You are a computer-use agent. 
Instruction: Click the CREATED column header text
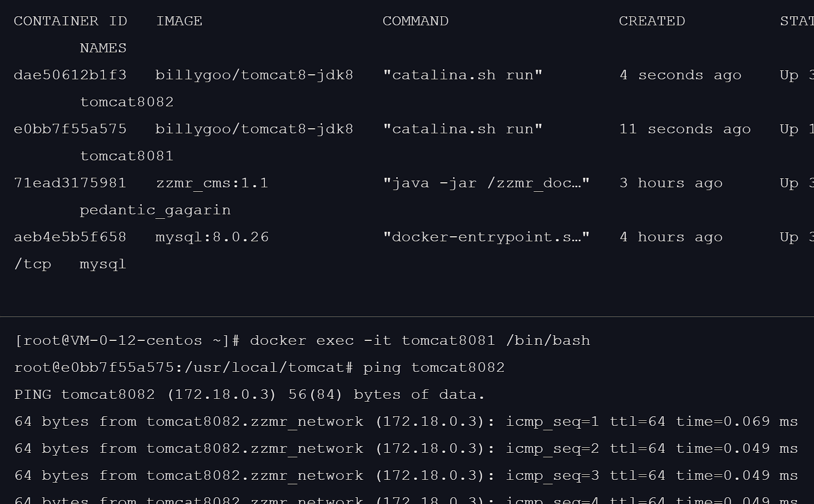[651, 21]
